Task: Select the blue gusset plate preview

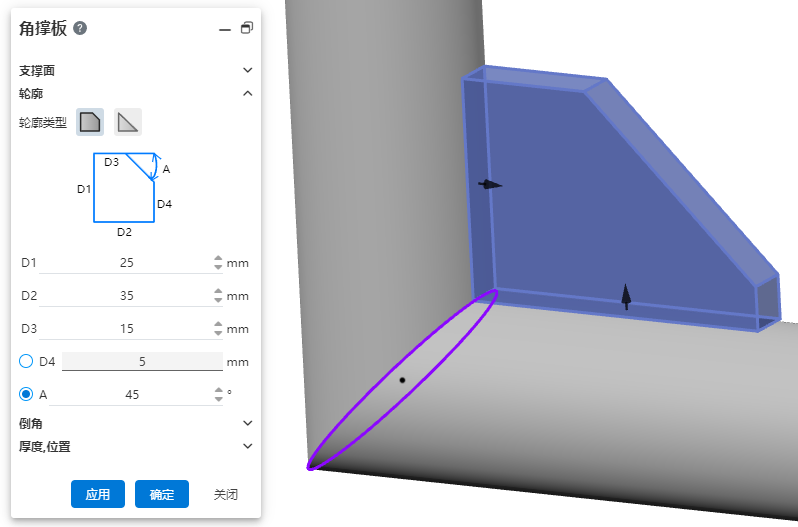Action: 601,203
